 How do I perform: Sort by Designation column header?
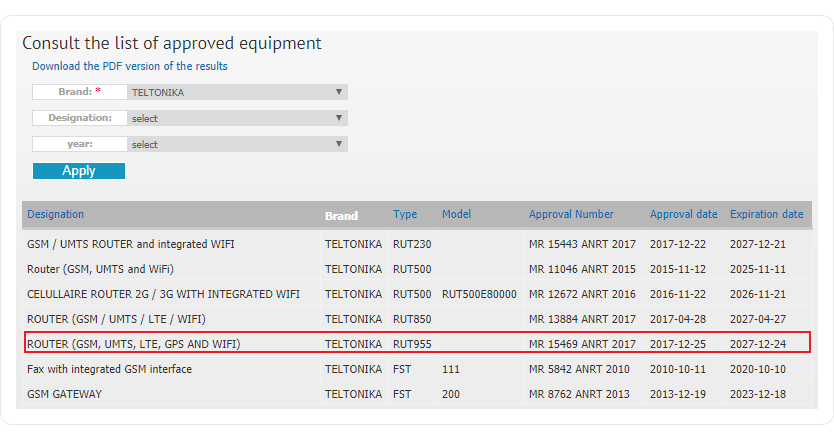(56, 214)
